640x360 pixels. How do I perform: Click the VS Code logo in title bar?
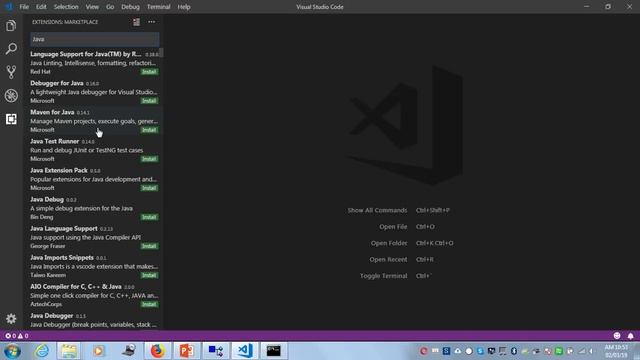click(8, 7)
